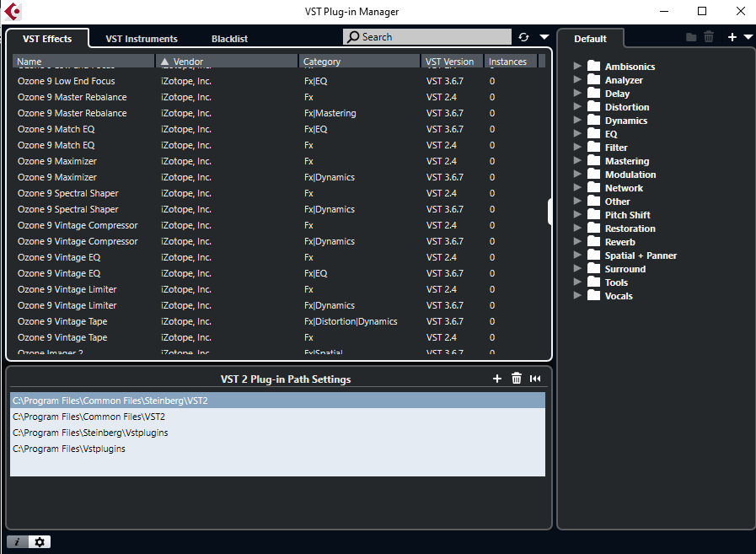
Task: Select path C:\Program Files\Steinberg\Vstplugins
Action: click(x=278, y=433)
